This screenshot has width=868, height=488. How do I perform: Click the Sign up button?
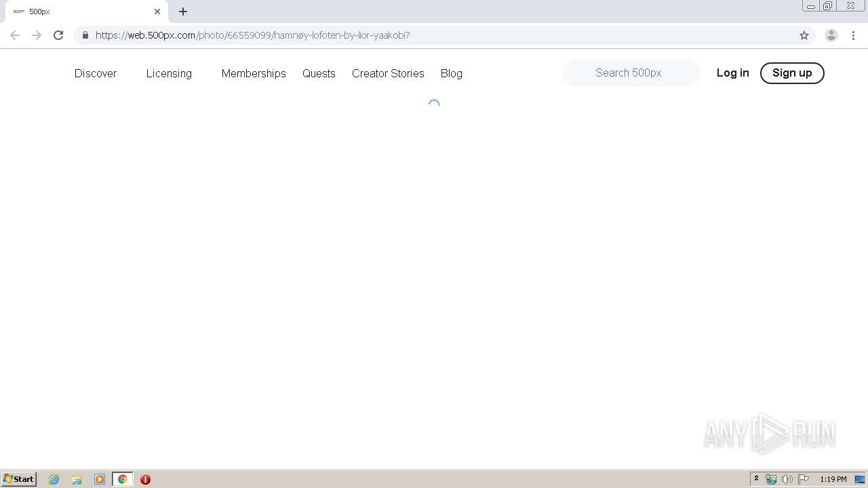coord(792,73)
